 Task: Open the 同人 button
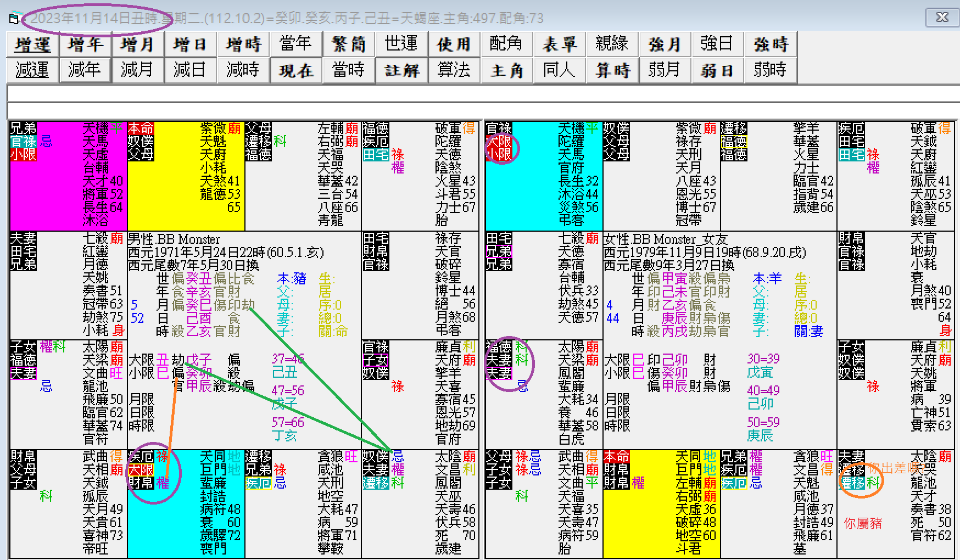tap(560, 70)
